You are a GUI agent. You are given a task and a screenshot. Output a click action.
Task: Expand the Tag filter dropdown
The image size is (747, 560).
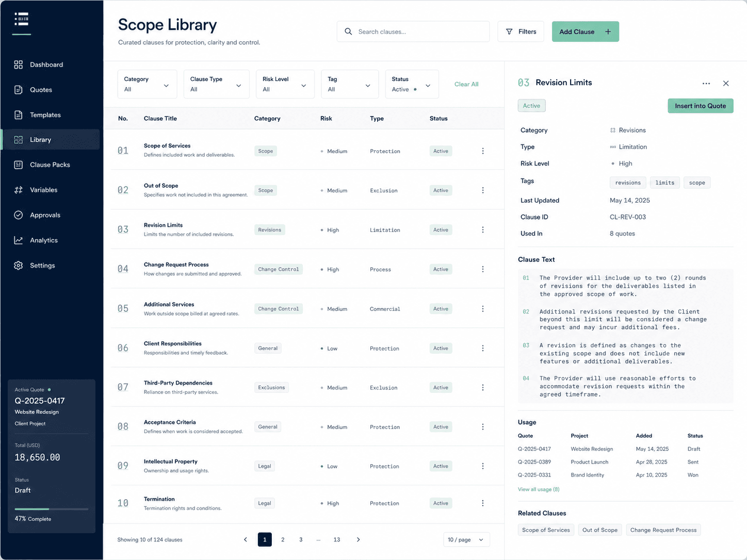(x=350, y=84)
